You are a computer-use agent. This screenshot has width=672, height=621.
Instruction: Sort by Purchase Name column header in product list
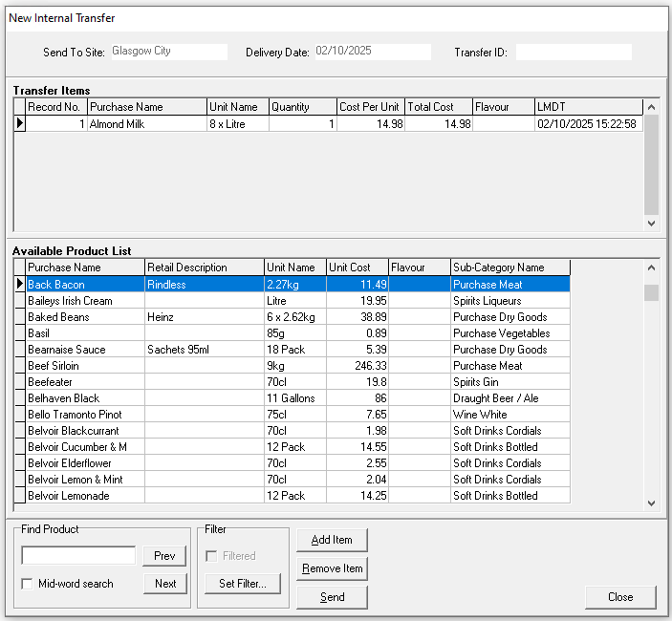tap(85, 268)
